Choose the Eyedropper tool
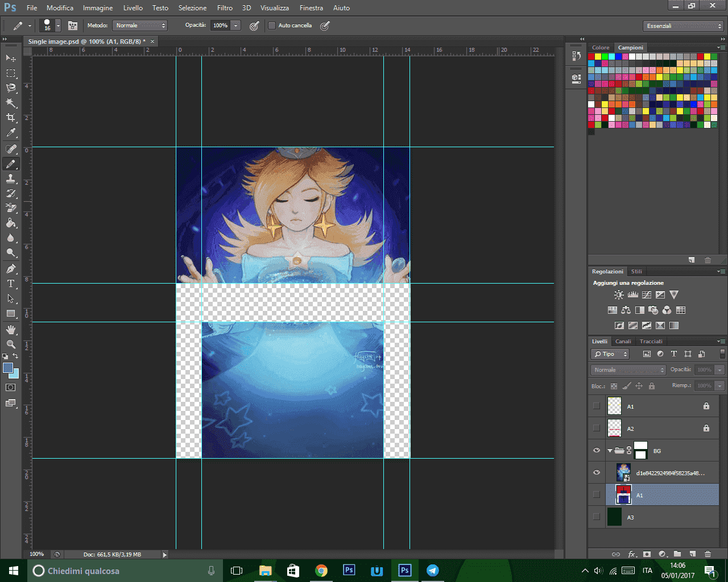The width and height of the screenshot is (728, 582). [11, 133]
